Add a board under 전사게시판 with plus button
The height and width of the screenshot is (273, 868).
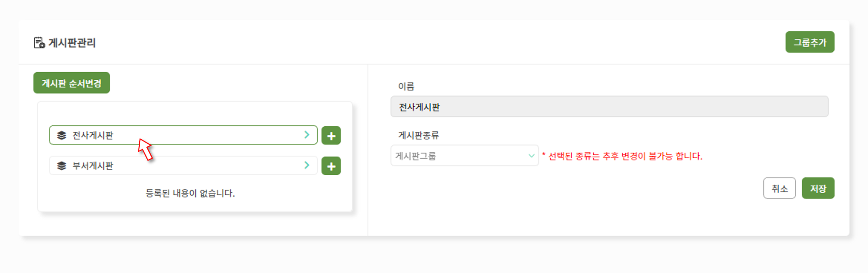pos(331,136)
